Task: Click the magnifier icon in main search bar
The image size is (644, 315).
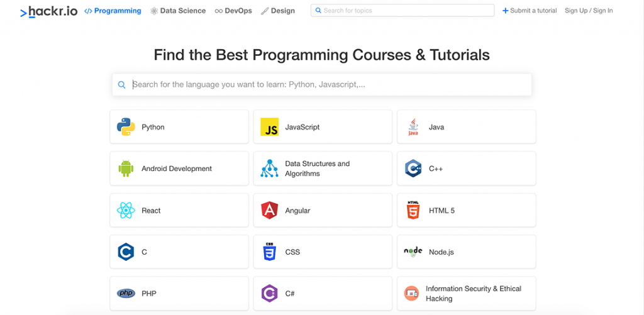Action: coord(121,85)
